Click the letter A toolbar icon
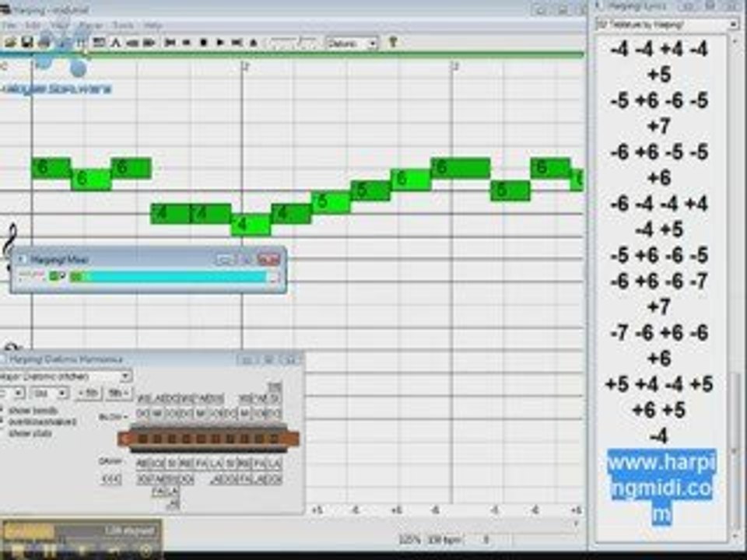The image size is (747, 560). [x=116, y=43]
